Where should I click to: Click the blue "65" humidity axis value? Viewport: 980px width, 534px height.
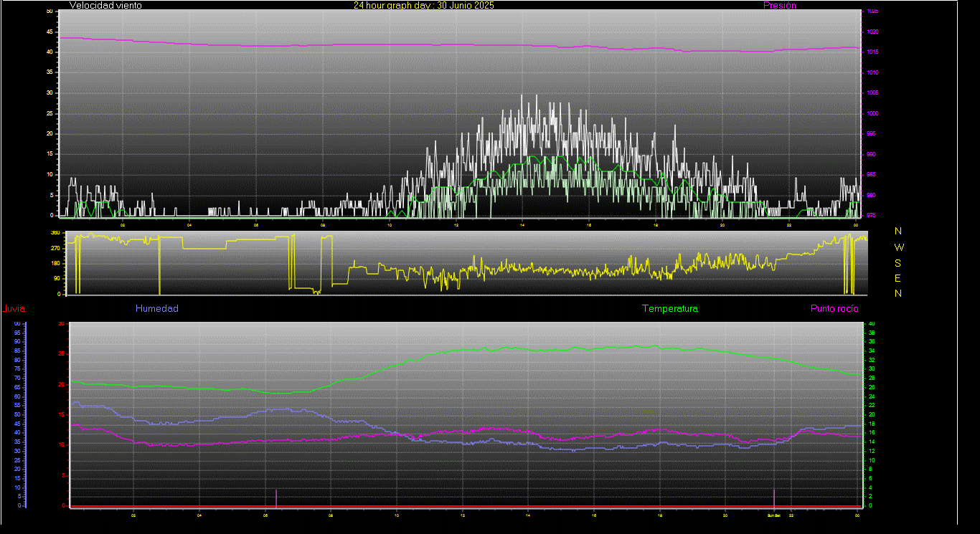tap(16, 387)
